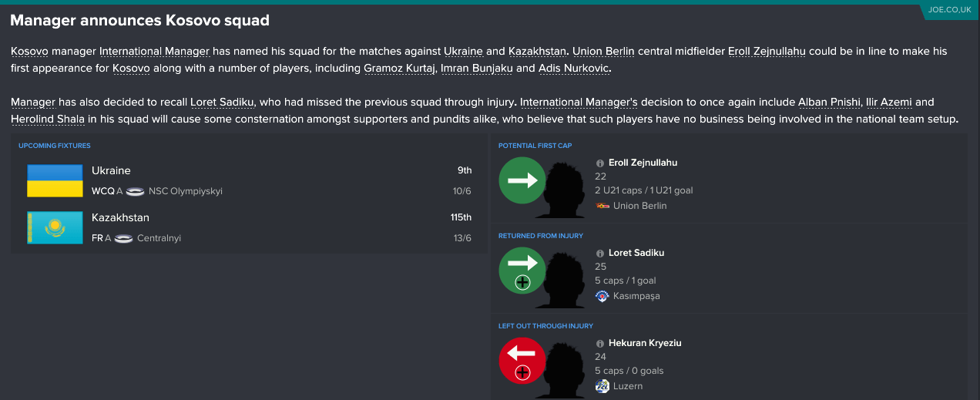
Task: Click the Kasımpaşa club badge icon
Action: coord(602,296)
